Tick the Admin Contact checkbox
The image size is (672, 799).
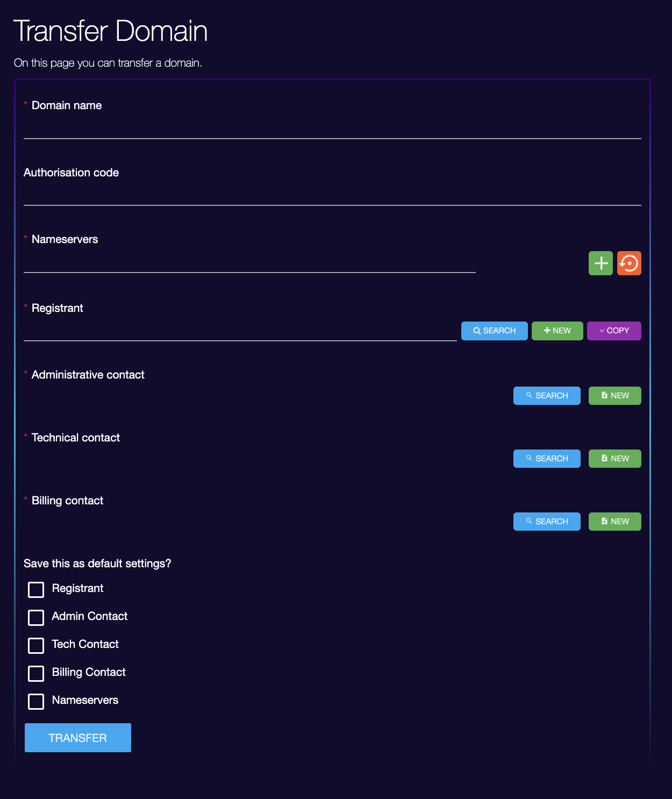tap(36, 618)
